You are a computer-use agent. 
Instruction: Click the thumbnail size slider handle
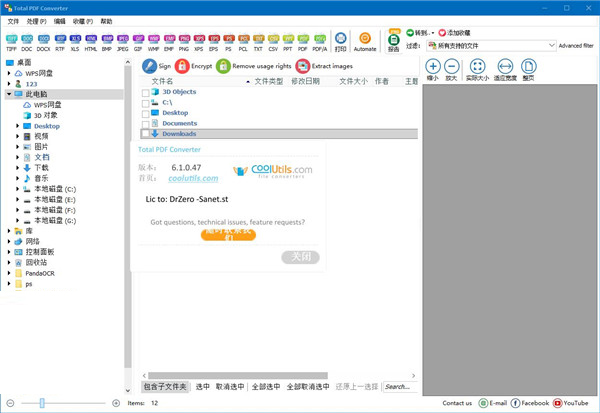[42, 403]
